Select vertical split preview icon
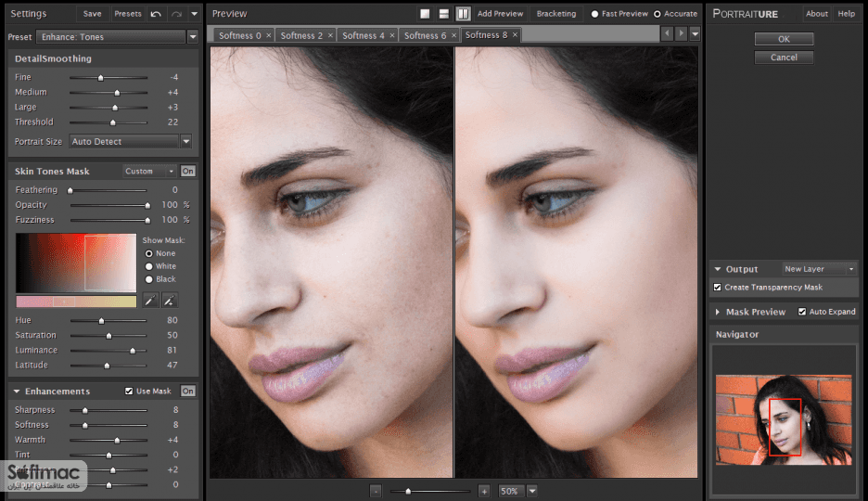 pos(464,14)
